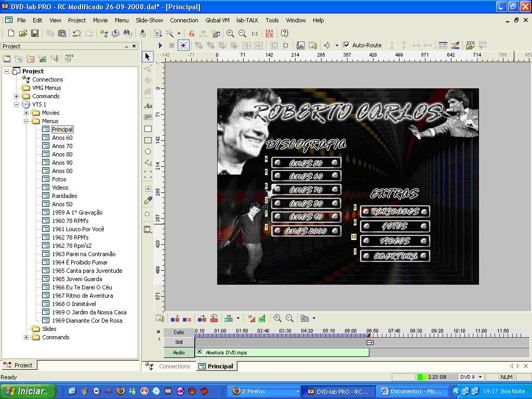Click the delete cell icon above timeline
532x399 pixels.
(x=187, y=318)
